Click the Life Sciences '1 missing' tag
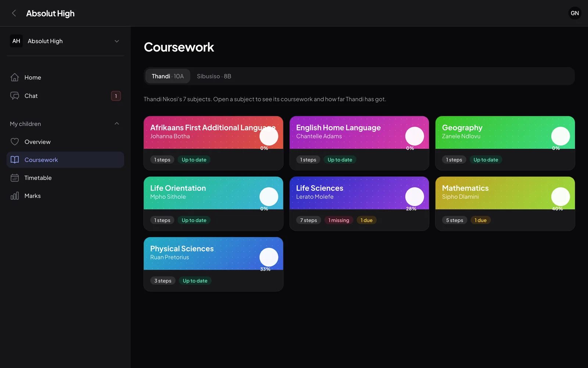Viewport: 588px width, 368px height. pos(339,220)
